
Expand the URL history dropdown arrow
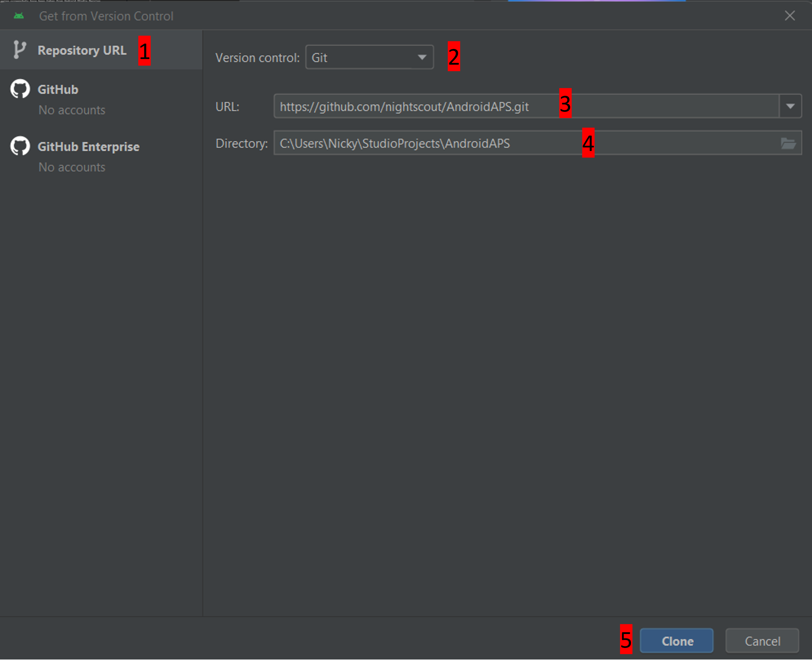point(790,106)
